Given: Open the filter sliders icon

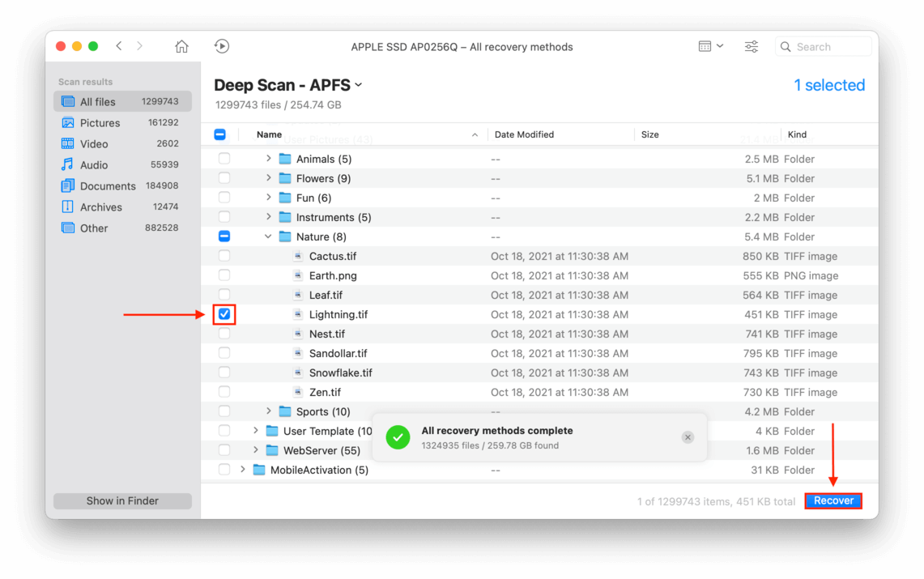Looking at the screenshot, I should 752,46.
